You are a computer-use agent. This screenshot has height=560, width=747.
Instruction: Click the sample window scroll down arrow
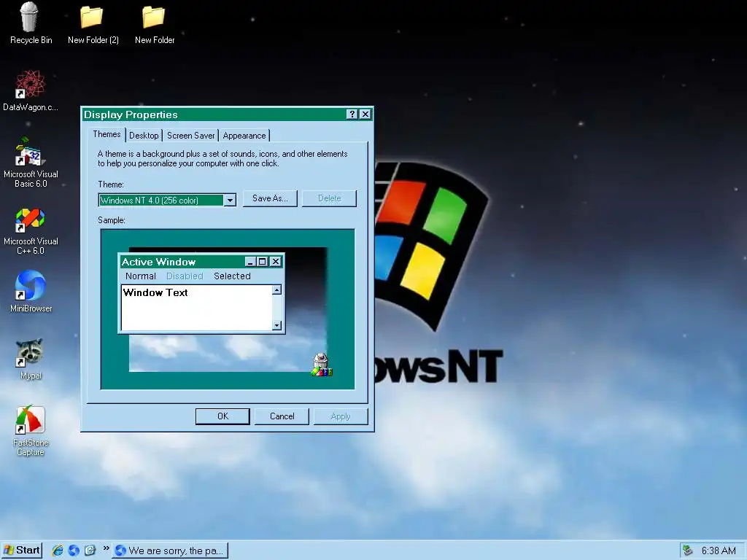click(x=276, y=325)
